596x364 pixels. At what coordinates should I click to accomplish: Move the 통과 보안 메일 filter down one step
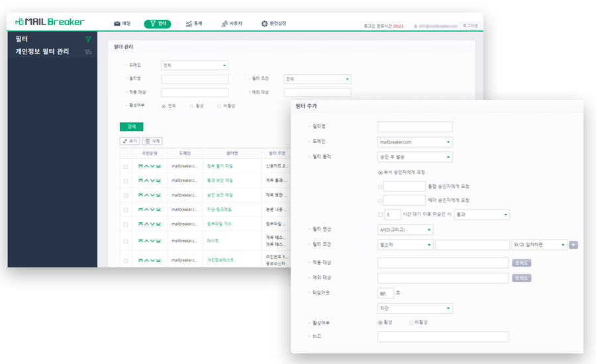coord(152,181)
